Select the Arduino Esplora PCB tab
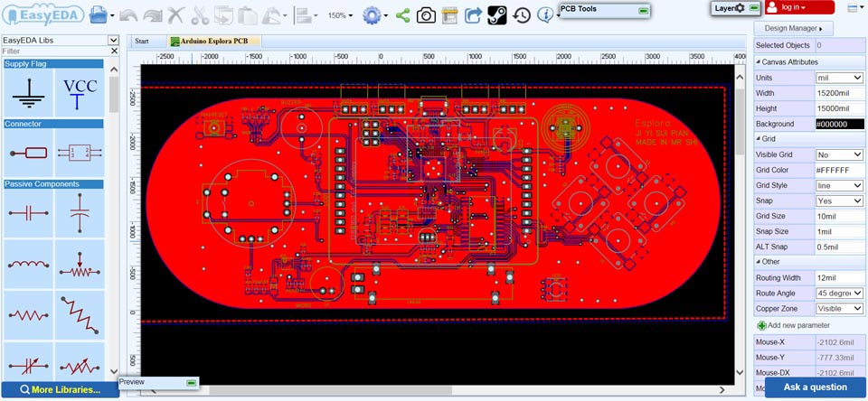The image size is (868, 401). click(214, 42)
